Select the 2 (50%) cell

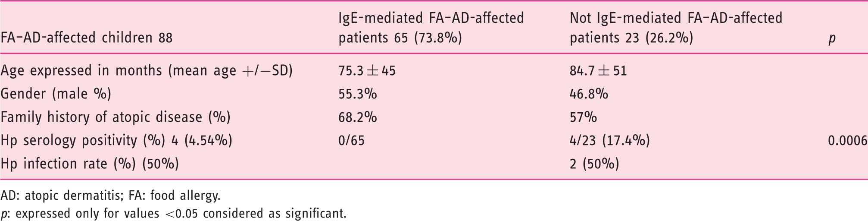(594, 164)
